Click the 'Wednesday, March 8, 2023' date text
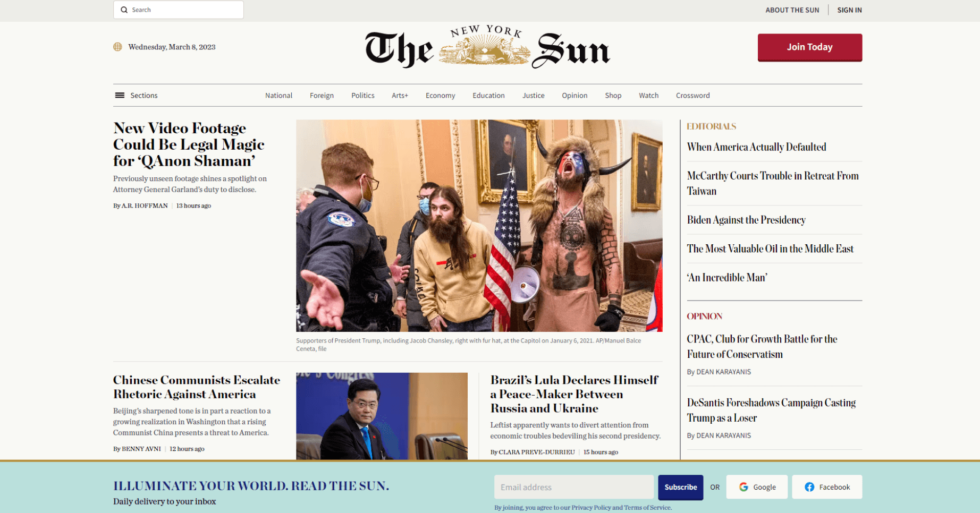 point(172,47)
